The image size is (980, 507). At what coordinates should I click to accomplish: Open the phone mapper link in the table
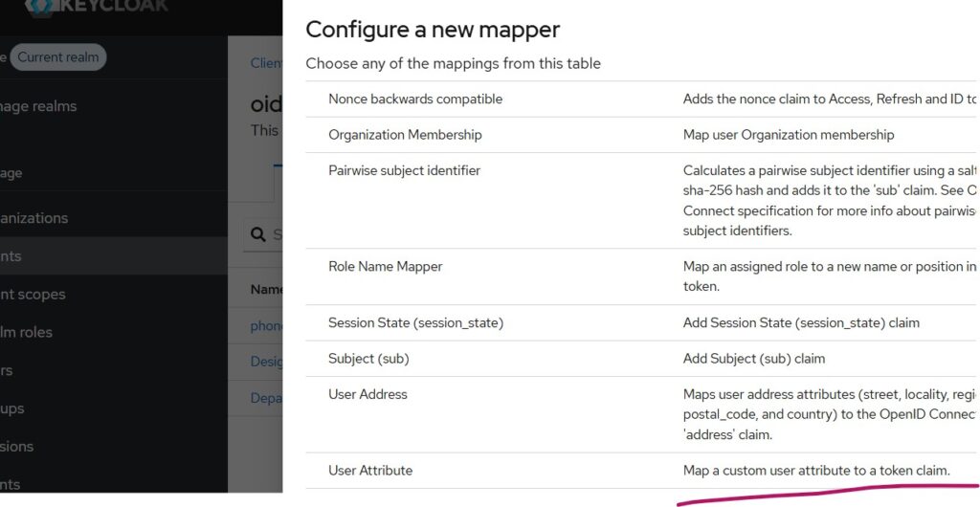[267, 326]
